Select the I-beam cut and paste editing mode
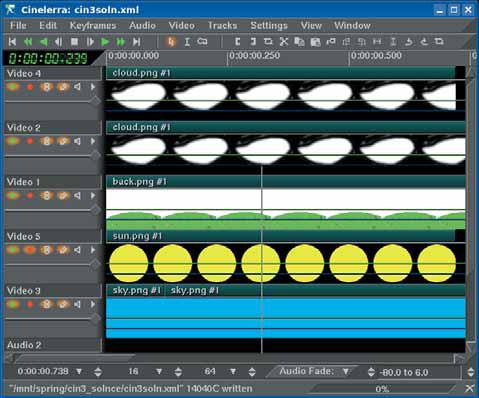Viewport: 479px width, 398px height. point(187,42)
